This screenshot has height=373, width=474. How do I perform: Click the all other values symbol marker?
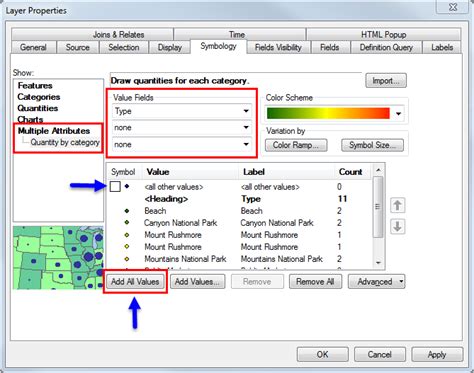[x=127, y=186]
